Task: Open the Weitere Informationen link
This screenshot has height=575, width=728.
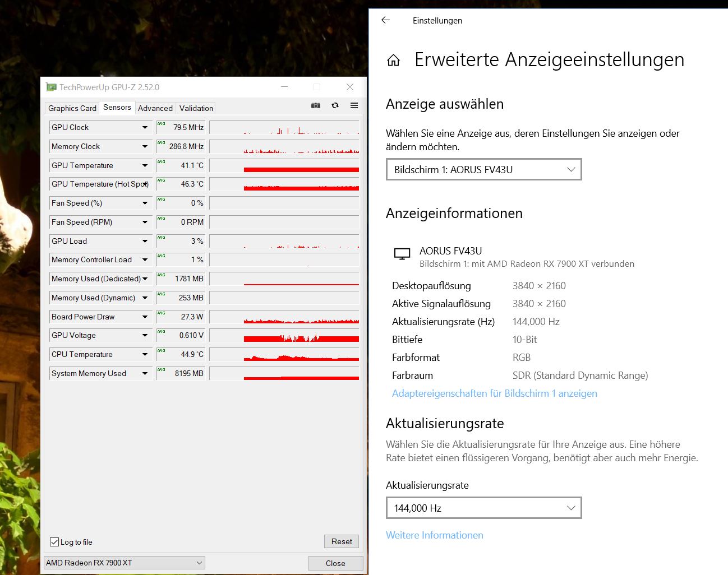Action: point(435,535)
